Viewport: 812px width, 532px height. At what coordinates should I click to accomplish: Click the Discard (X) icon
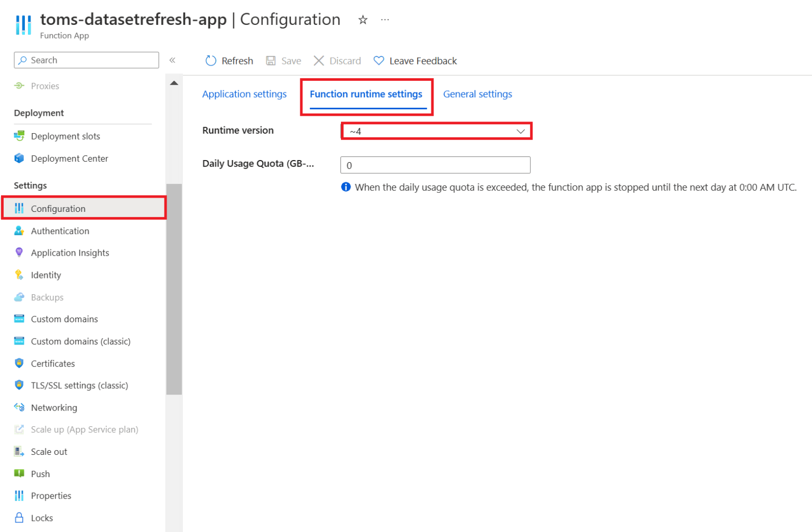(x=319, y=60)
